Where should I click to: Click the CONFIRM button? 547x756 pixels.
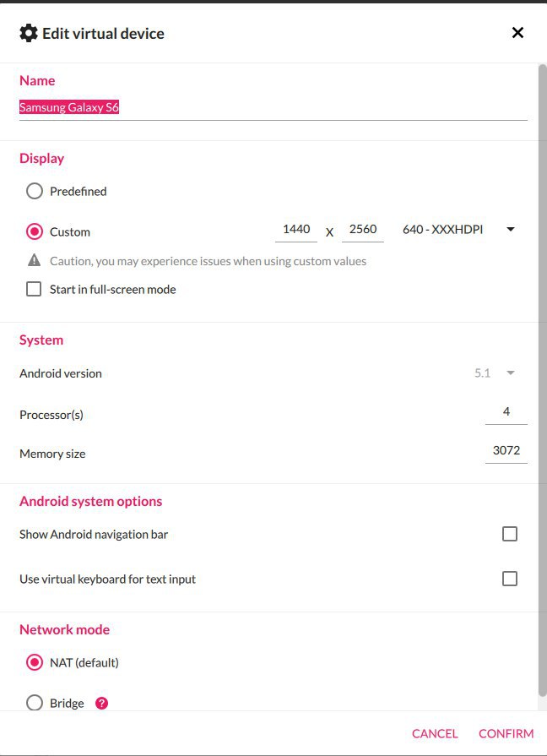pyautogui.click(x=506, y=733)
